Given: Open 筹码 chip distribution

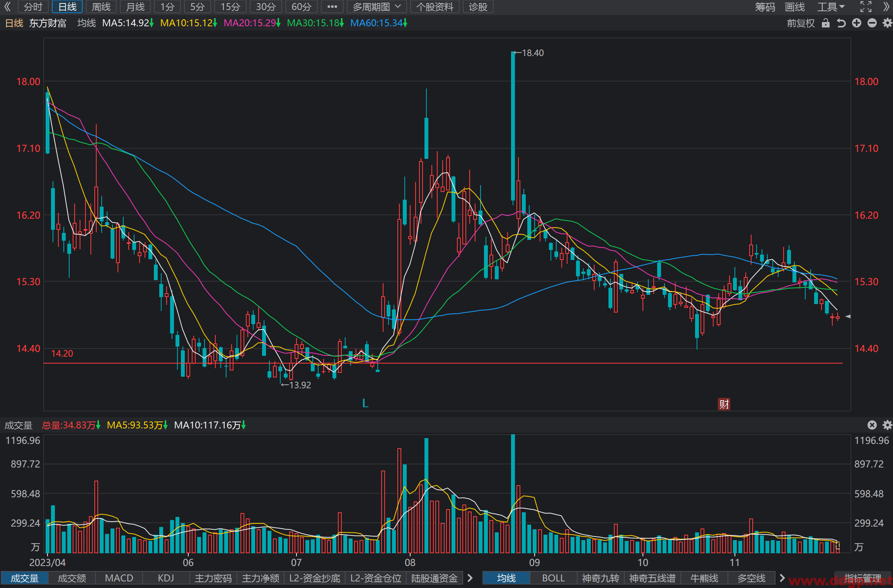Looking at the screenshot, I should pyautogui.click(x=765, y=7).
